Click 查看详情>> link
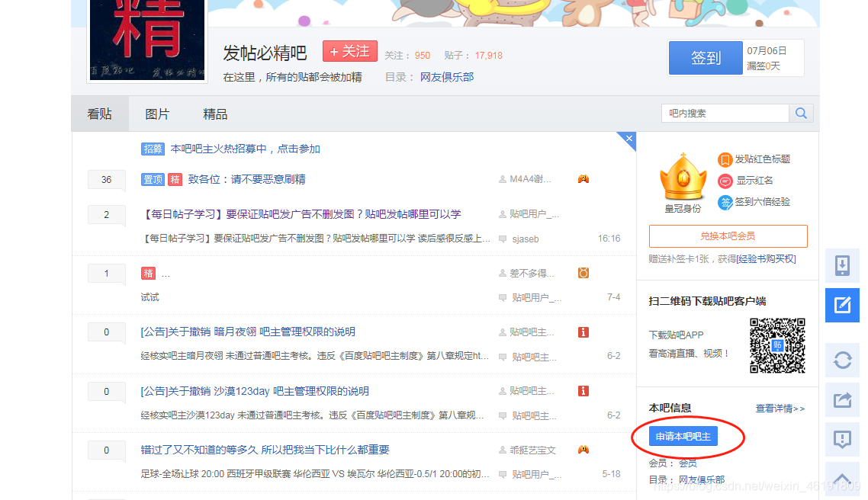This screenshot has width=868, height=500. click(x=780, y=409)
